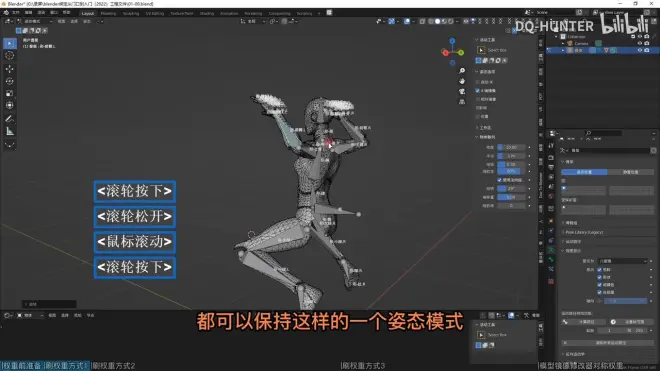
Task: Select the Cursor tool in left toolbar
Action: click(x=9, y=56)
